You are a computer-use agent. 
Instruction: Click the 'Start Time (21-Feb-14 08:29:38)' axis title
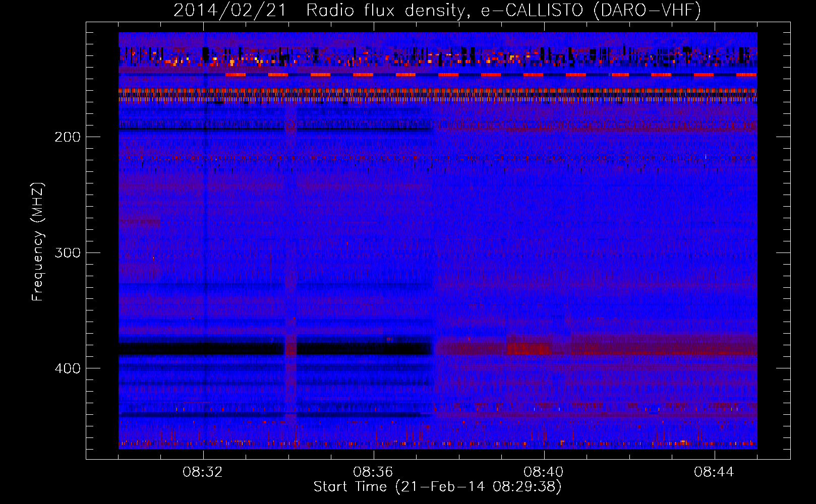coord(437,487)
